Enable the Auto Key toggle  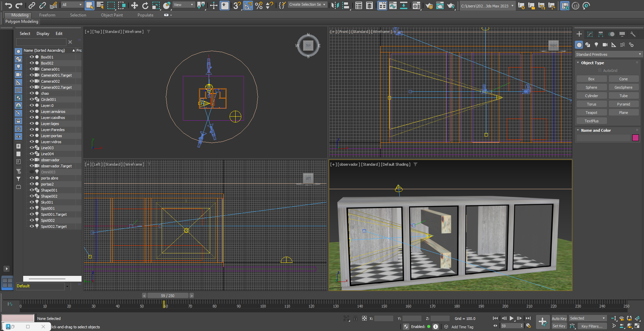click(x=559, y=319)
